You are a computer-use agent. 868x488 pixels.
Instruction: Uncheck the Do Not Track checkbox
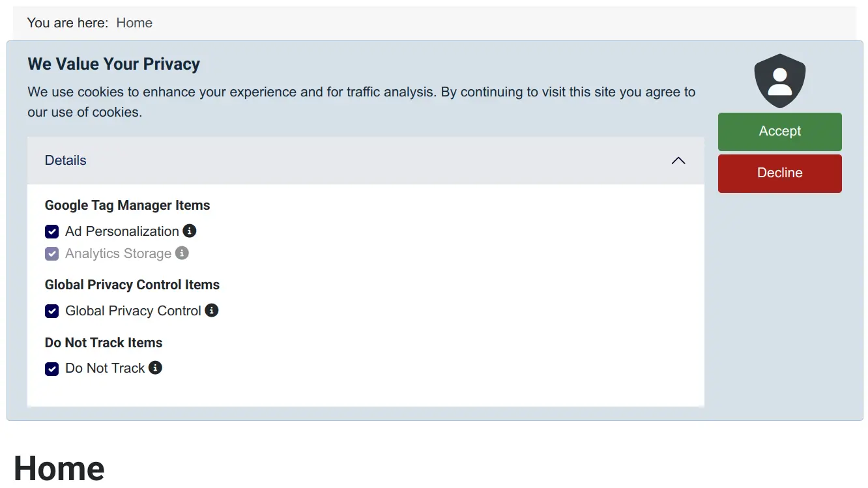point(52,369)
